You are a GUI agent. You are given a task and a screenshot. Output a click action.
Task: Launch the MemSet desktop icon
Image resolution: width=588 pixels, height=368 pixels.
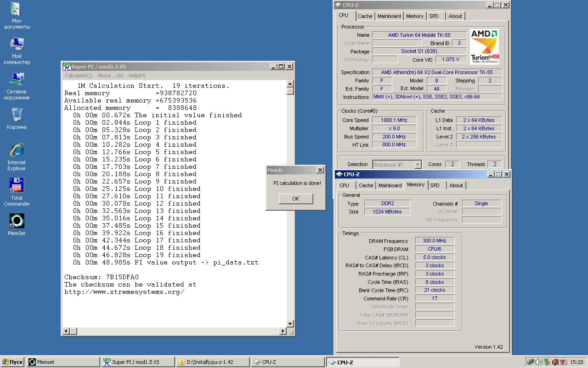(x=17, y=224)
